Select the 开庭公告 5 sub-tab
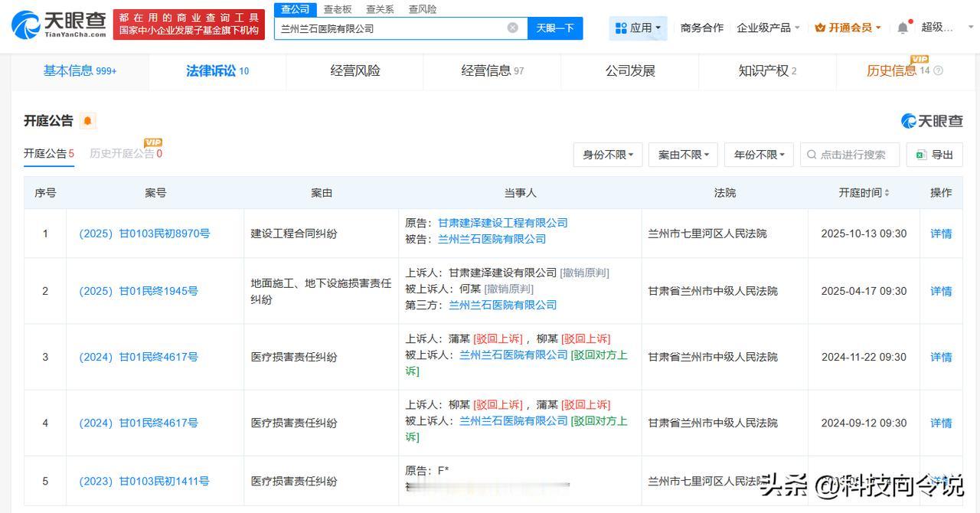The width and height of the screenshot is (980, 513). pos(49,154)
